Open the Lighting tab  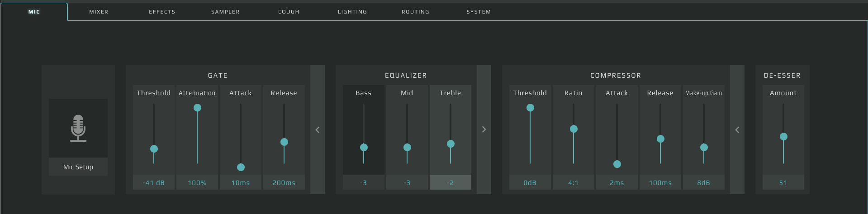click(x=352, y=12)
